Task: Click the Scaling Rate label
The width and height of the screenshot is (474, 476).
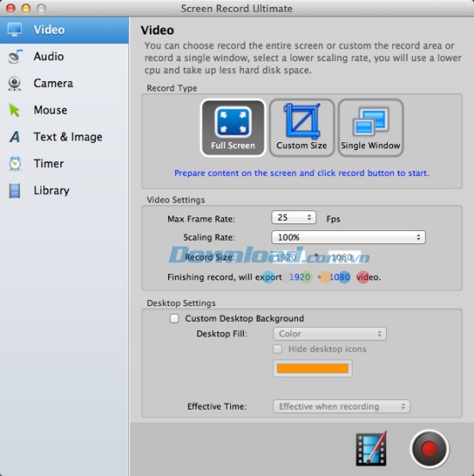Action: coord(209,237)
